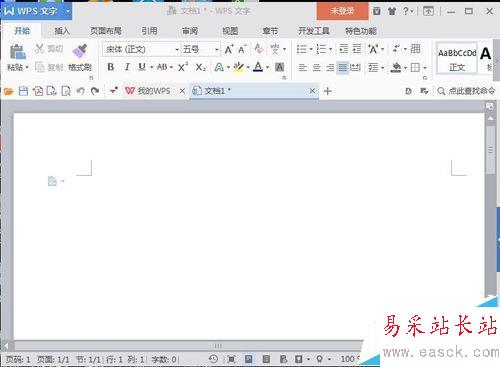The image size is (500, 367).
Task: Switch to the 审阅 (Review) tab
Action: [x=190, y=31]
